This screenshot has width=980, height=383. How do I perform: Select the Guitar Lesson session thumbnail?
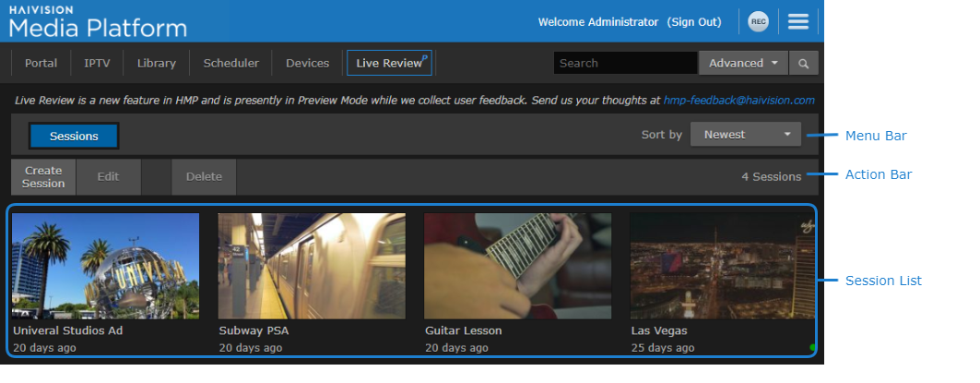(x=517, y=267)
